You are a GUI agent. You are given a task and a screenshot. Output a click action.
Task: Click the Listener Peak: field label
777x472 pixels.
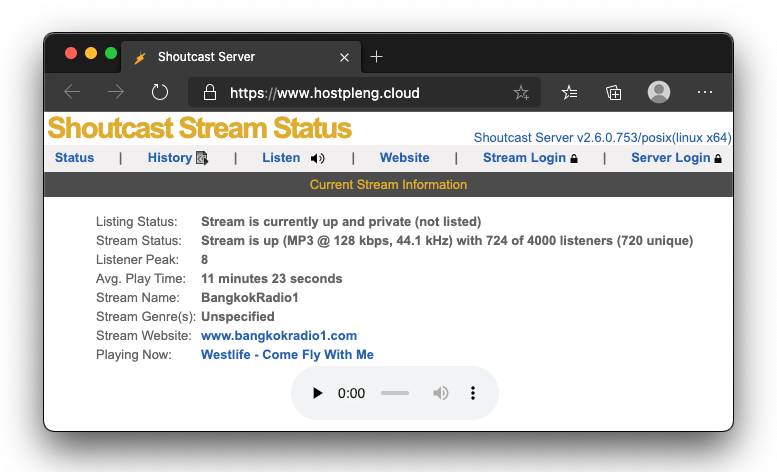137,260
